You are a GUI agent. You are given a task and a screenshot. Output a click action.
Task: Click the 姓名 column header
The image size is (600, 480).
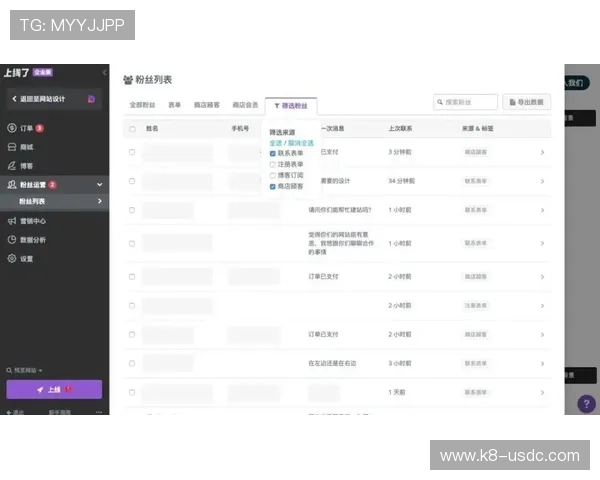click(x=152, y=129)
